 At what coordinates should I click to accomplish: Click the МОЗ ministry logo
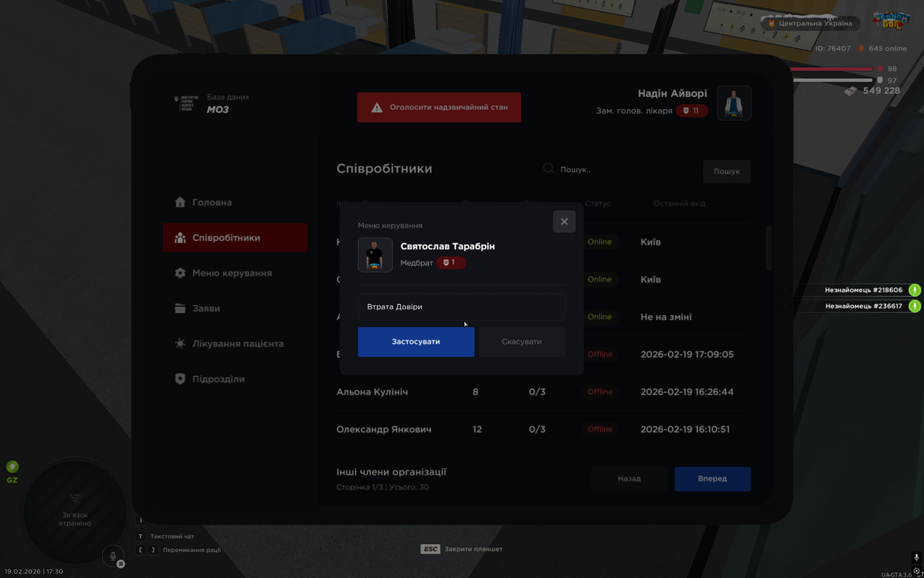pyautogui.click(x=187, y=103)
